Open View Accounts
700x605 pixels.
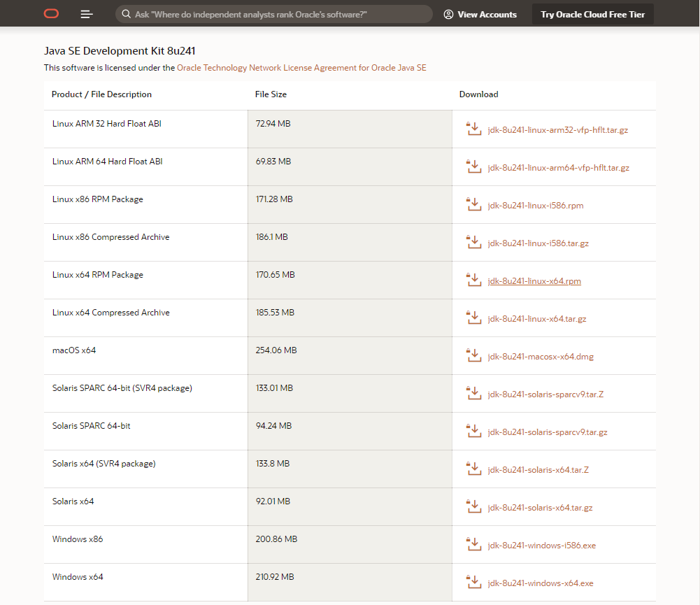coord(480,14)
